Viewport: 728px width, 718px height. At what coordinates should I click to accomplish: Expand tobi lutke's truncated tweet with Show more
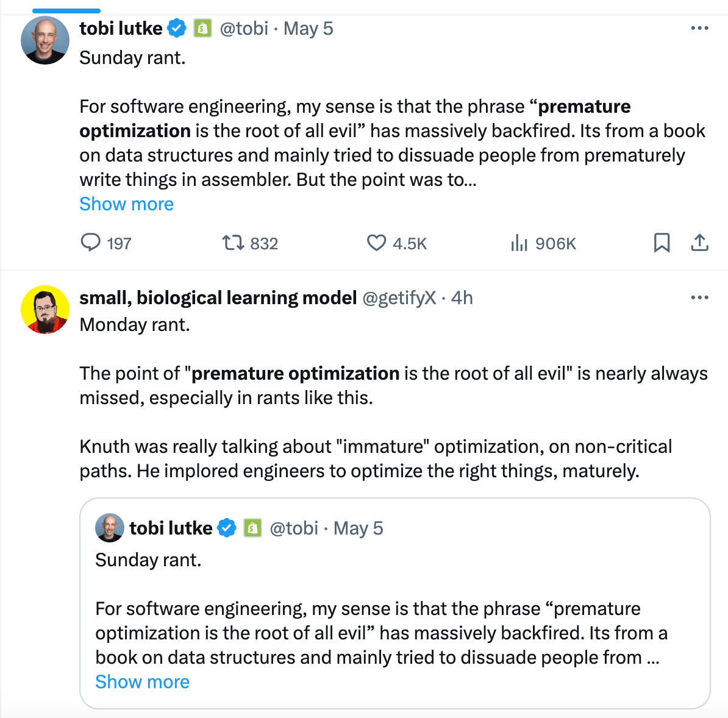126,204
